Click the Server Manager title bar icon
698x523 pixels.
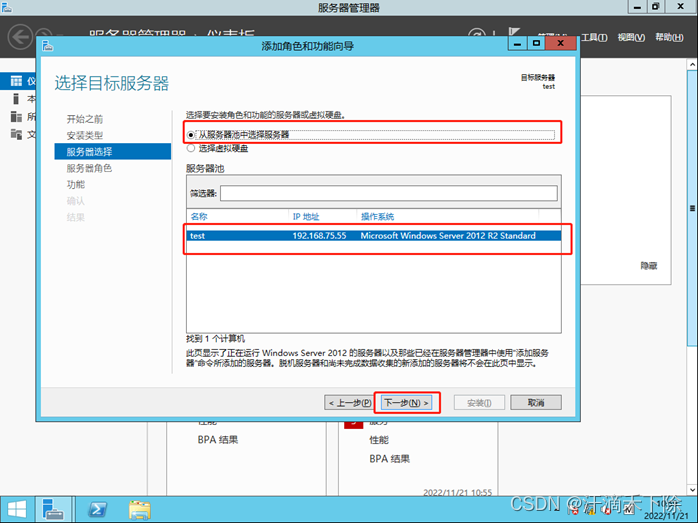[x=7, y=7]
